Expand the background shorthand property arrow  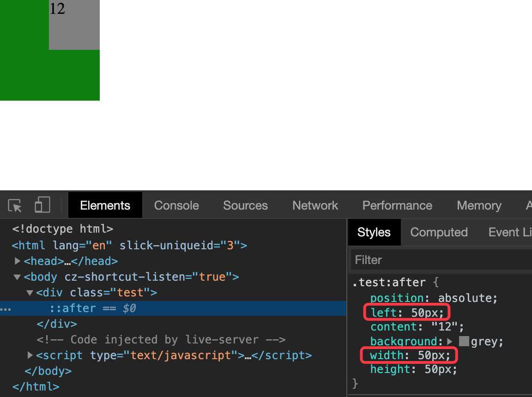(450, 342)
